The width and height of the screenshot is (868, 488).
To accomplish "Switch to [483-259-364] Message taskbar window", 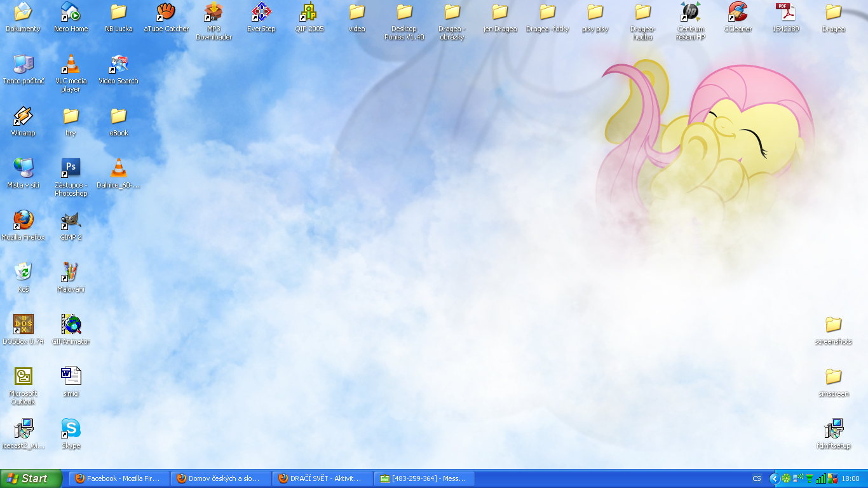I will (424, 478).
